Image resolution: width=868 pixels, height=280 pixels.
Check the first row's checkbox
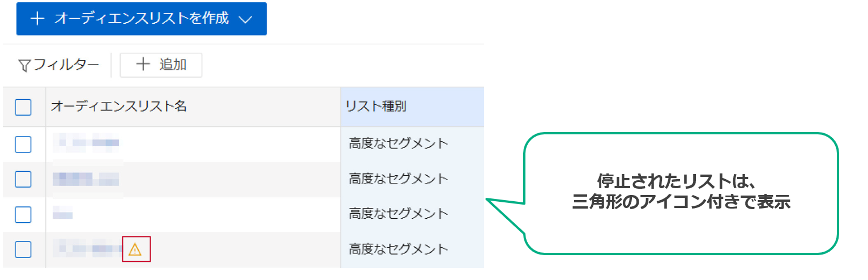pos(23,145)
